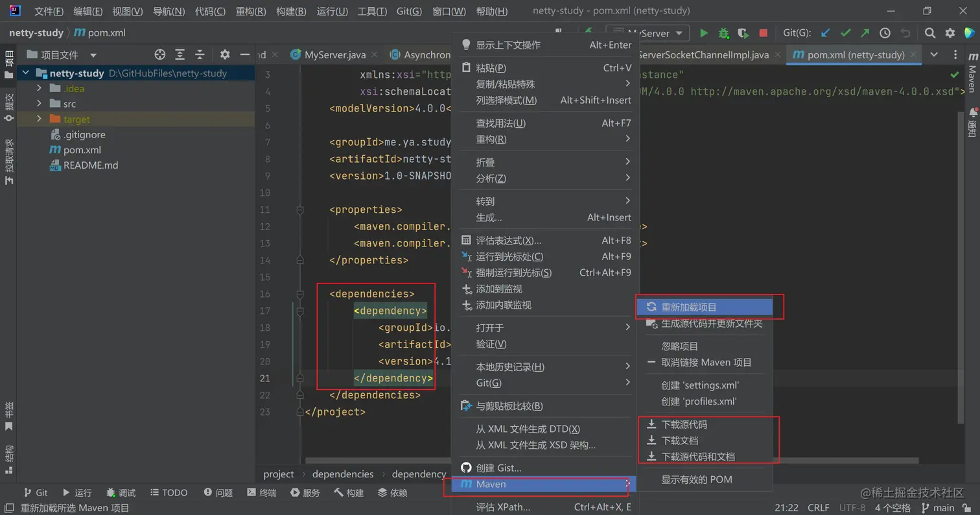This screenshot has width=980, height=515.
Task: Open IDE settings via the top gear icon
Action: pos(950,33)
